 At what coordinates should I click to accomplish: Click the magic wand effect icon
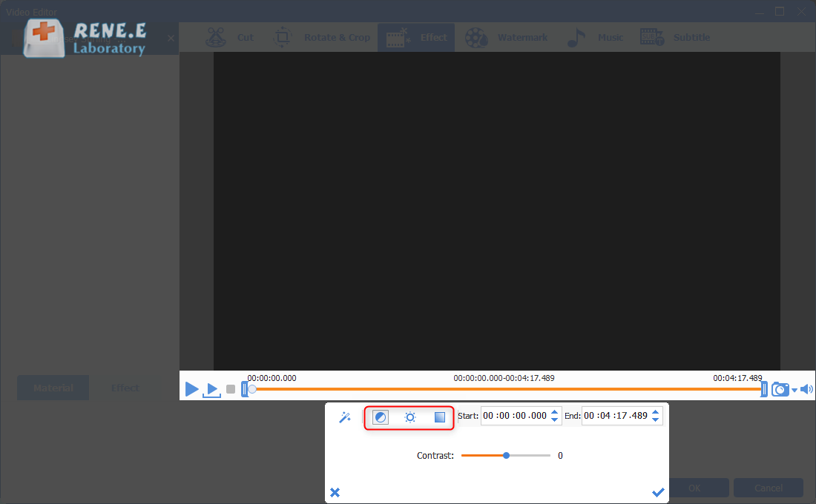pyautogui.click(x=344, y=417)
